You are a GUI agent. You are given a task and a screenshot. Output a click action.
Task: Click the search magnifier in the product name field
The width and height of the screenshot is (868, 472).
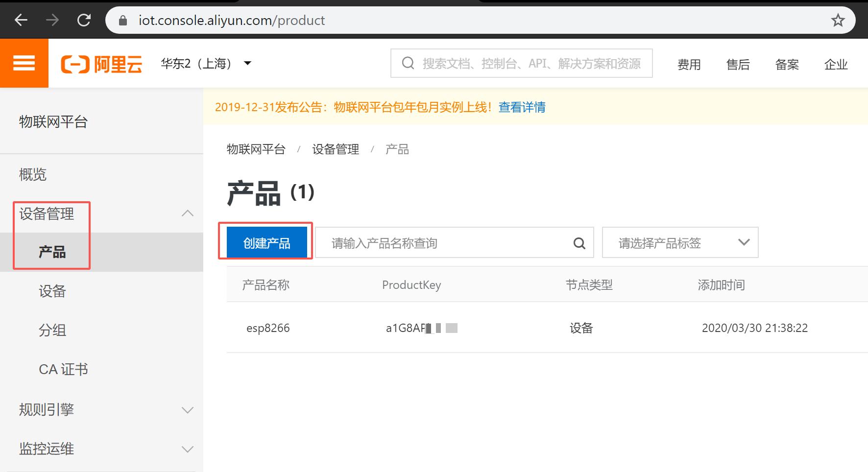pos(579,242)
